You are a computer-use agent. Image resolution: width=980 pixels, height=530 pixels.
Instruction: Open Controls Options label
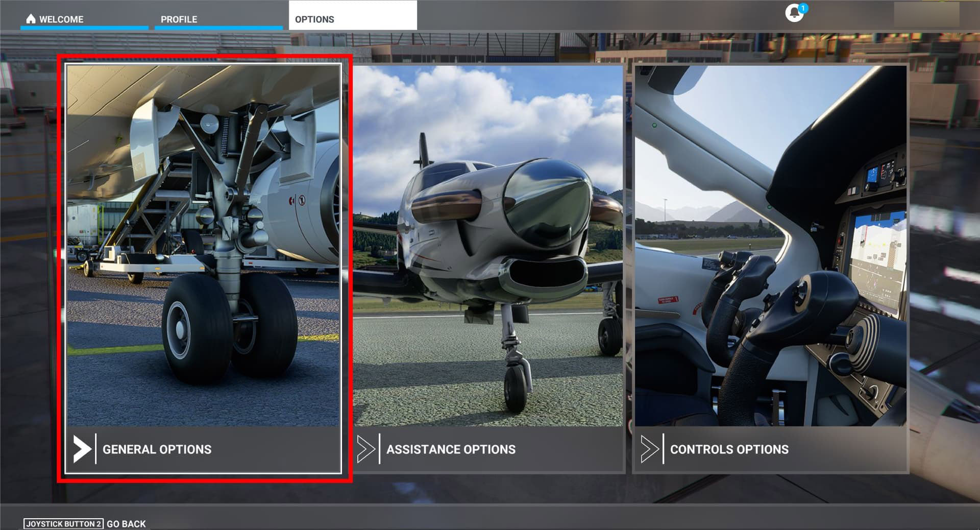pyautogui.click(x=729, y=449)
